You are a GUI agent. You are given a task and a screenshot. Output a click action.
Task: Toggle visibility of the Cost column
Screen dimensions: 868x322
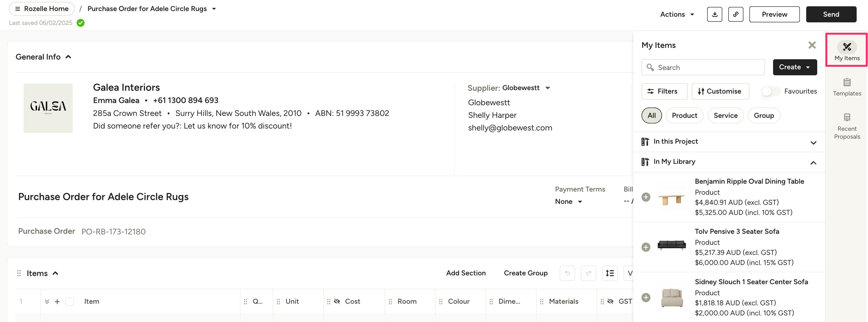[337, 302]
